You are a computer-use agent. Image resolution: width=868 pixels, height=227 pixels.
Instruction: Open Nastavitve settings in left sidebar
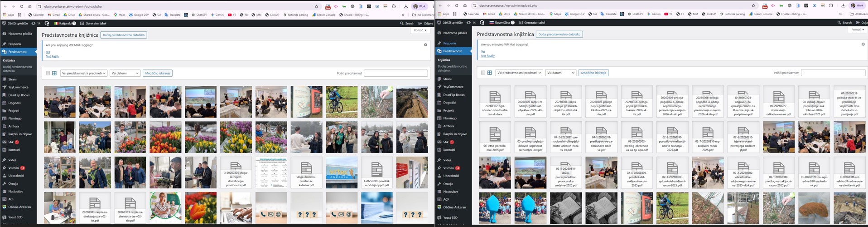click(15, 192)
